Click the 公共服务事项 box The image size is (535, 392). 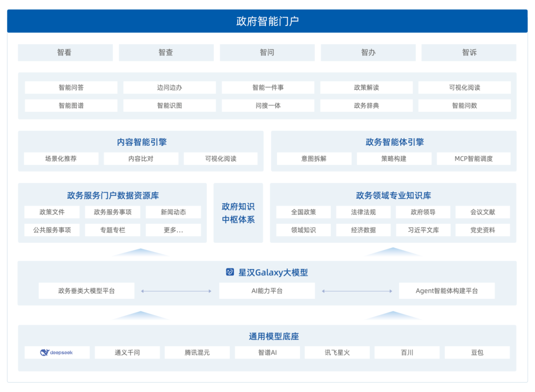coord(52,230)
